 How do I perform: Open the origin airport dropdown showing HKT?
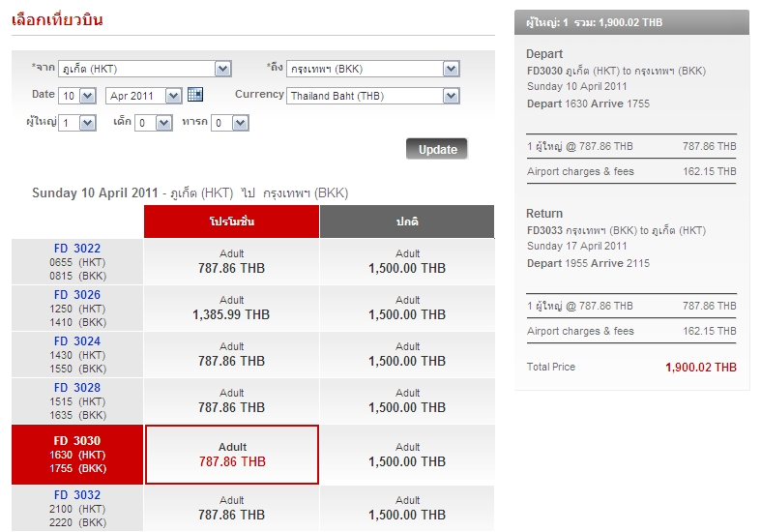point(145,69)
